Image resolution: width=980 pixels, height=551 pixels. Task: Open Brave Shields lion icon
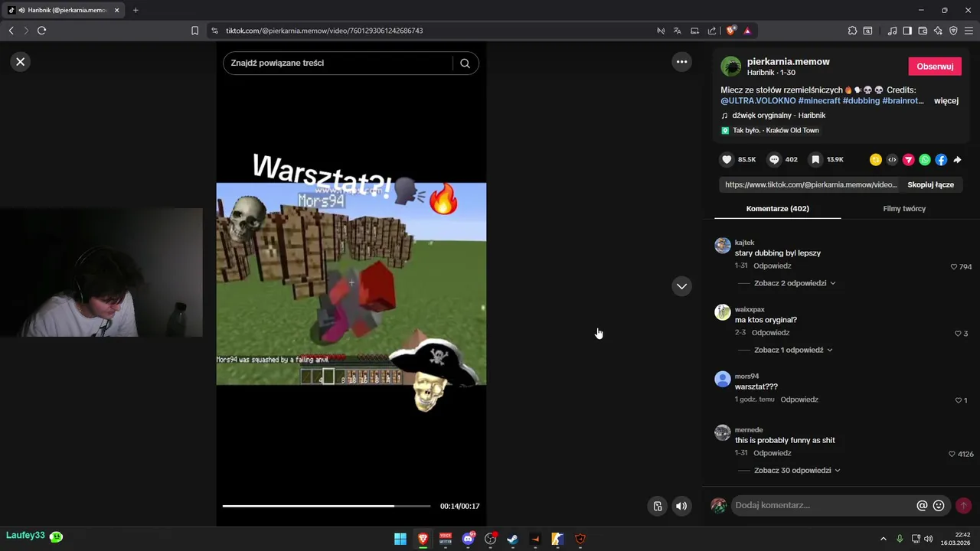click(x=730, y=31)
